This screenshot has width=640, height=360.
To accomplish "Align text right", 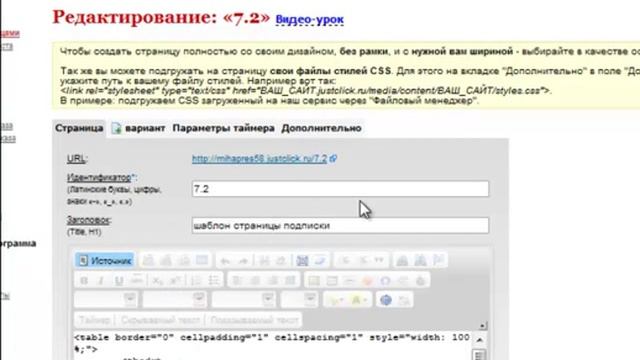I will (x=272, y=280).
